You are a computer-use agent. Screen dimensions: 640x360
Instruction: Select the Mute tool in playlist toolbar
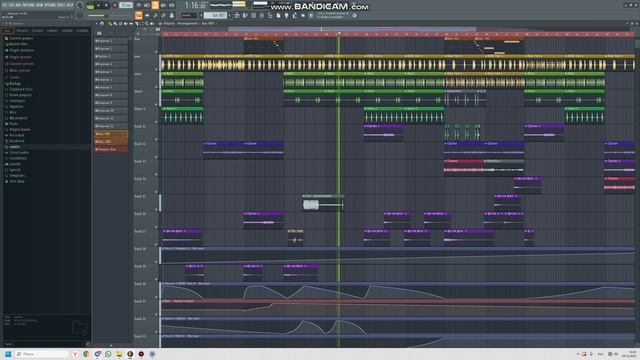(126, 24)
